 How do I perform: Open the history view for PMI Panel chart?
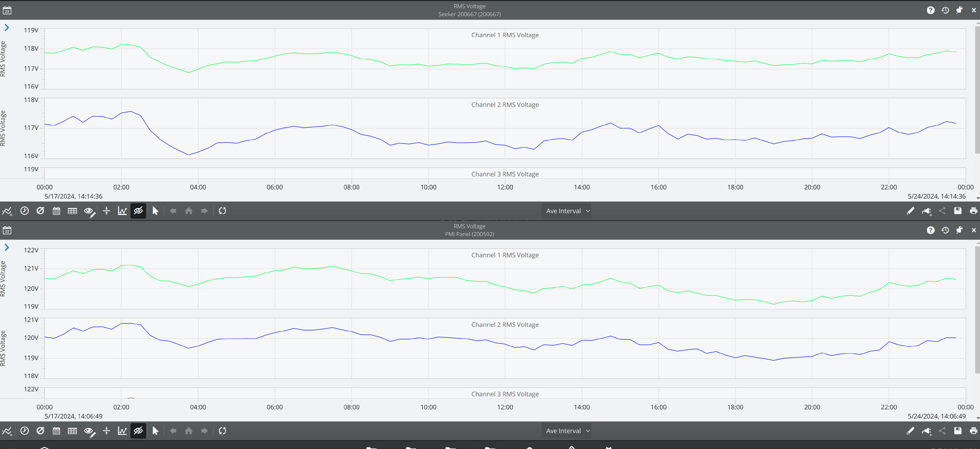point(945,230)
